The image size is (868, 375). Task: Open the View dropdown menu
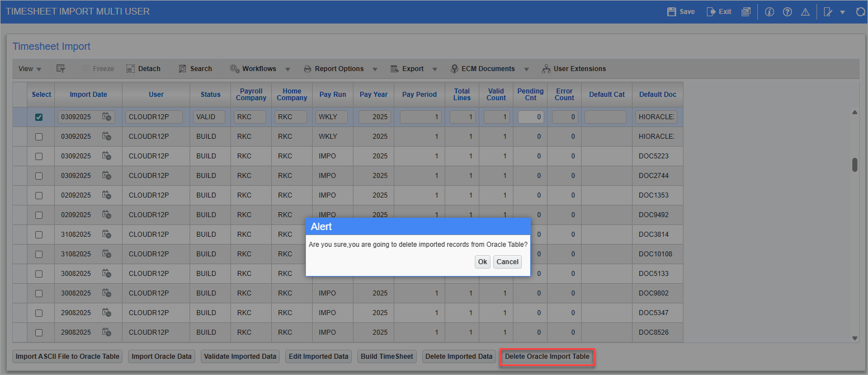[29, 68]
